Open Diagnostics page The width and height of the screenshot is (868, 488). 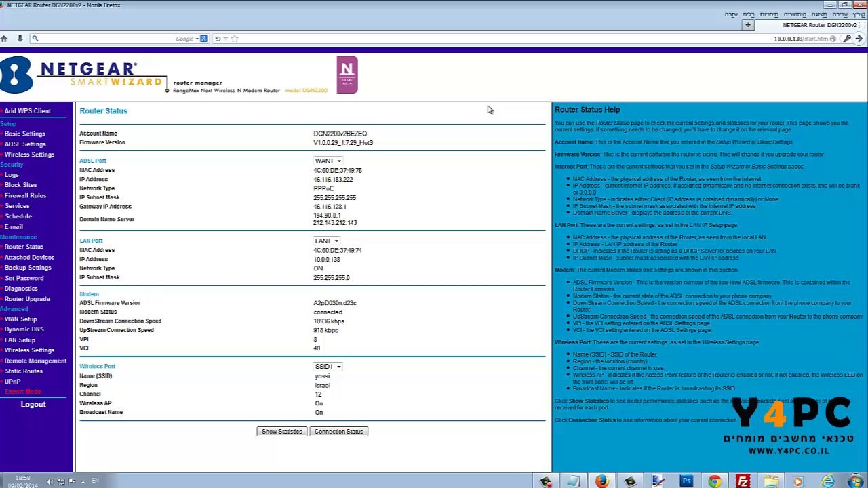tap(21, 289)
